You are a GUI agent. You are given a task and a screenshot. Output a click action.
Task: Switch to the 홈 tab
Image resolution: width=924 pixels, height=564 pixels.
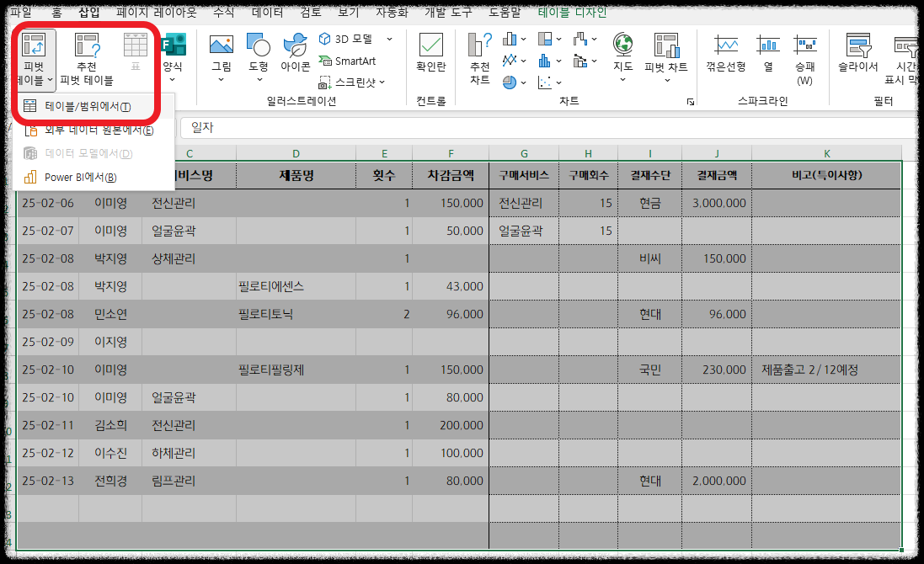coord(56,12)
